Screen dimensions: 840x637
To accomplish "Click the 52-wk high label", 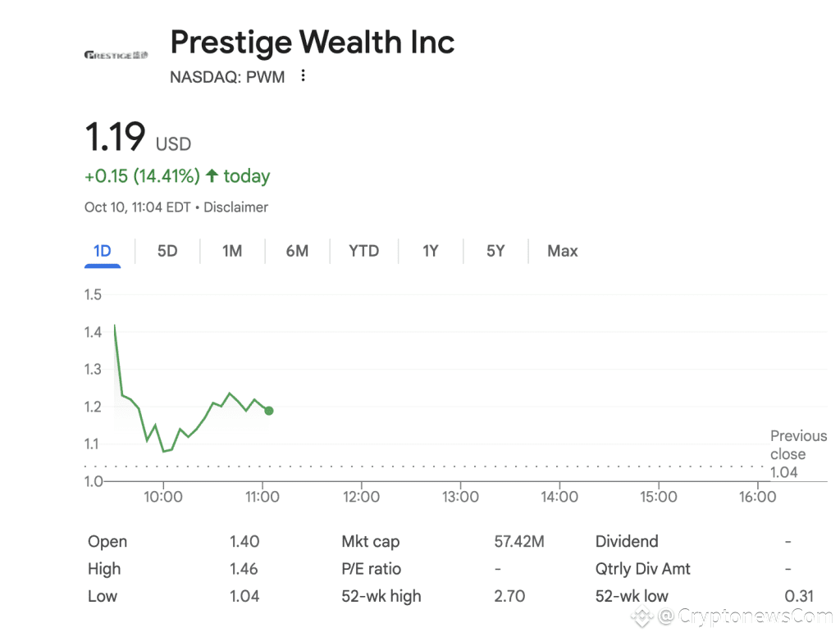I will [x=381, y=596].
